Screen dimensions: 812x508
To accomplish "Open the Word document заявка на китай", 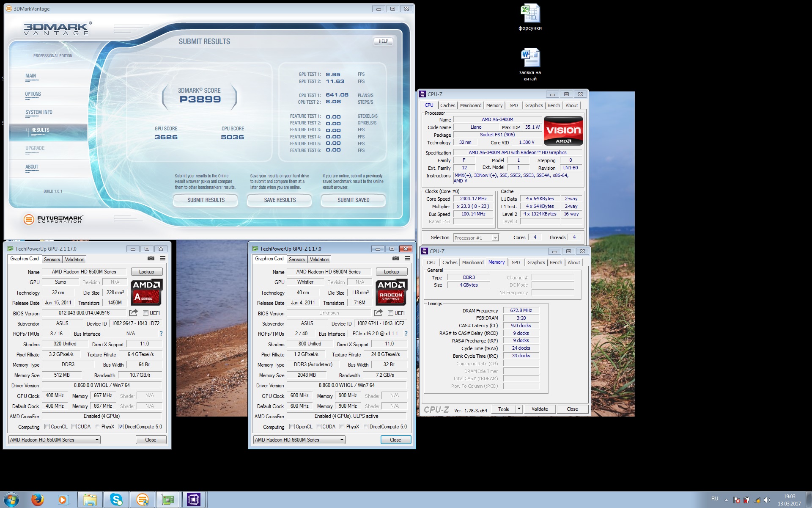I will coord(530,64).
